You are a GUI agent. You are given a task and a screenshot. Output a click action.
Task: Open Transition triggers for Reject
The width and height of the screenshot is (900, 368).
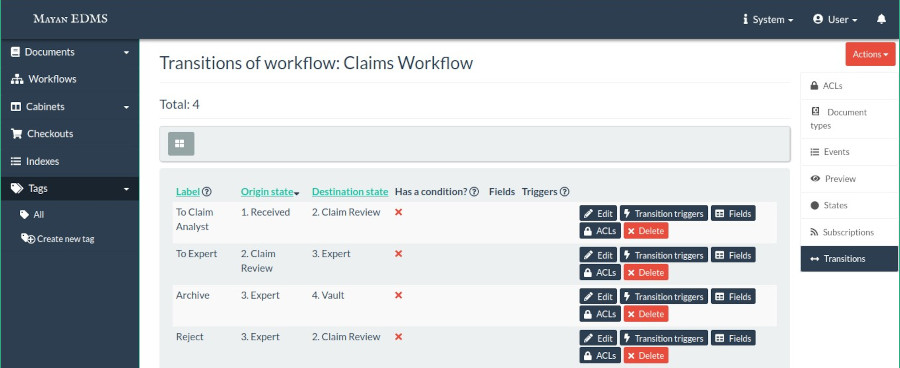pos(664,338)
